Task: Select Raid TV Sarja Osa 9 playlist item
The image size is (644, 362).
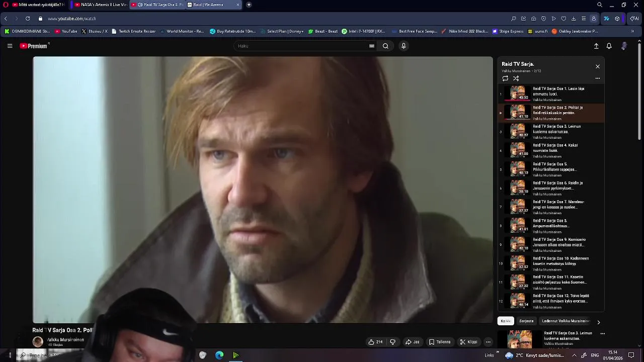Action: tap(551, 244)
